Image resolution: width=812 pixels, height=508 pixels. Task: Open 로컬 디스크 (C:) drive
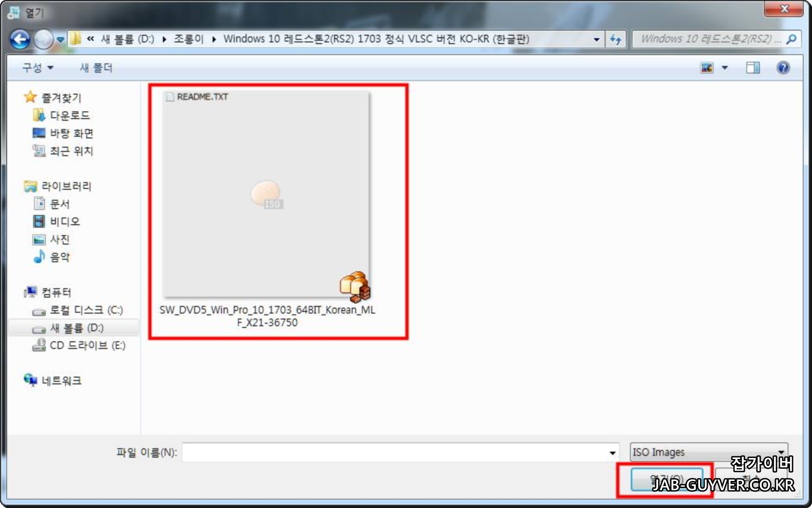point(86,310)
